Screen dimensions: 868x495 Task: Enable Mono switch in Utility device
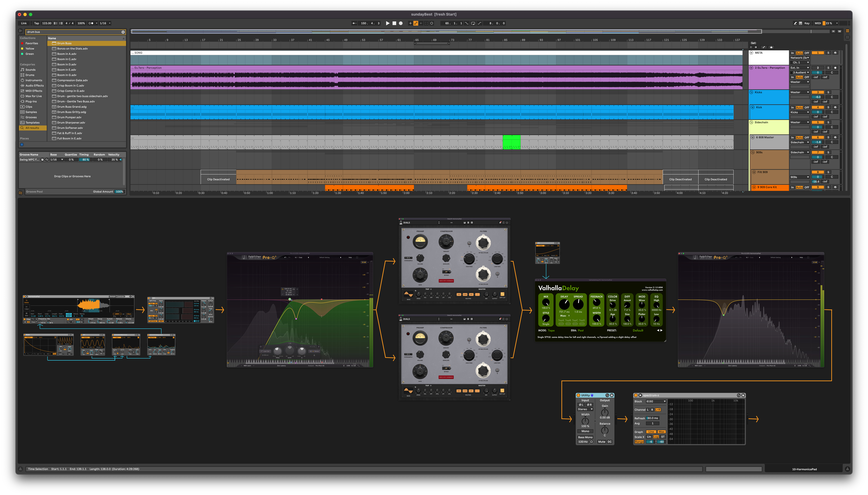click(x=585, y=431)
